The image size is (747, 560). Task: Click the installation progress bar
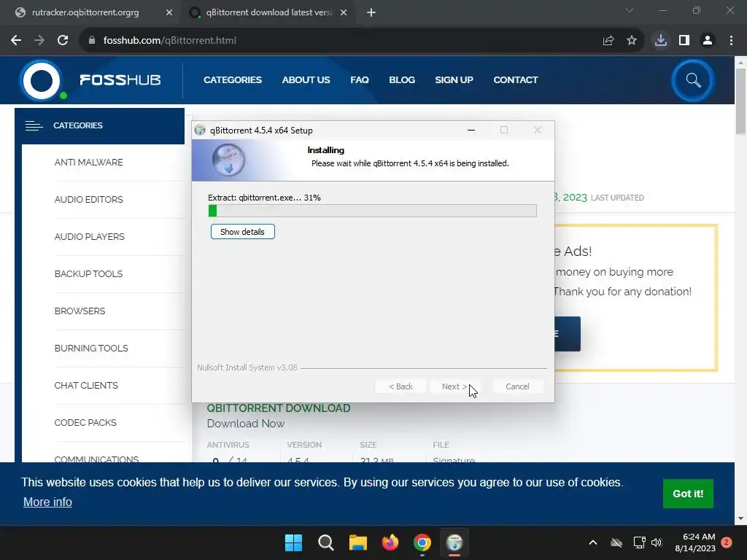tap(373, 211)
